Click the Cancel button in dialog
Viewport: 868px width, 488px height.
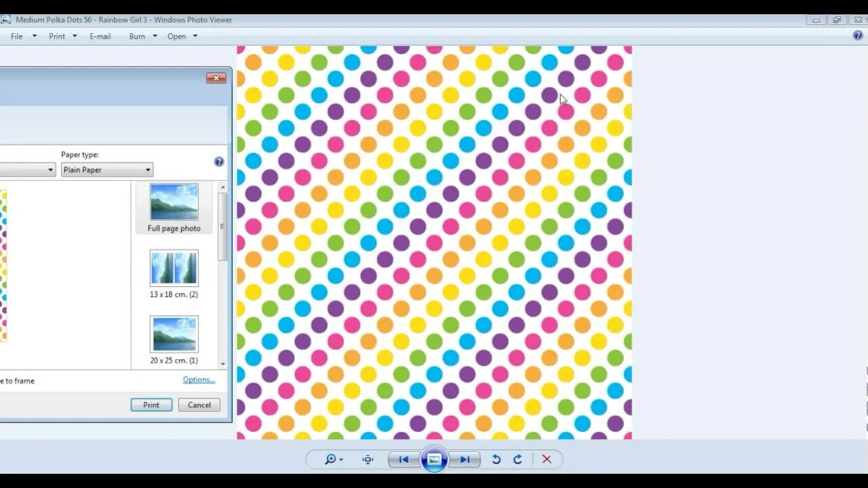pyautogui.click(x=199, y=405)
